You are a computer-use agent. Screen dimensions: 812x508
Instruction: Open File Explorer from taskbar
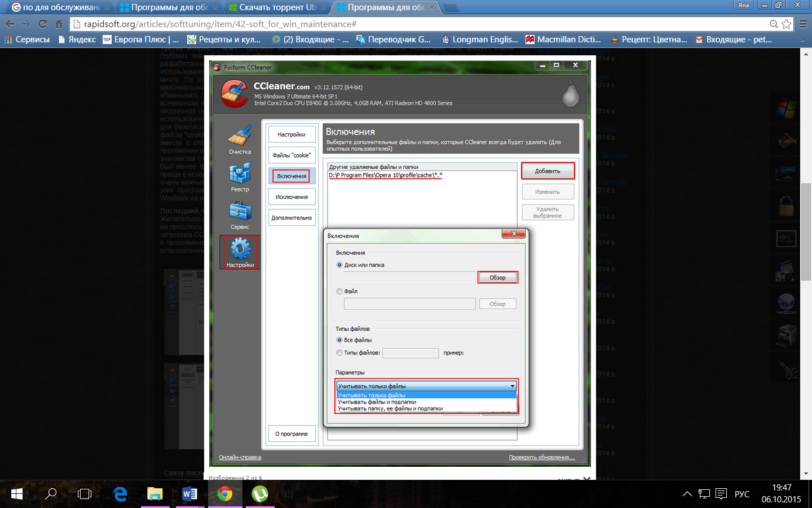[x=155, y=494]
